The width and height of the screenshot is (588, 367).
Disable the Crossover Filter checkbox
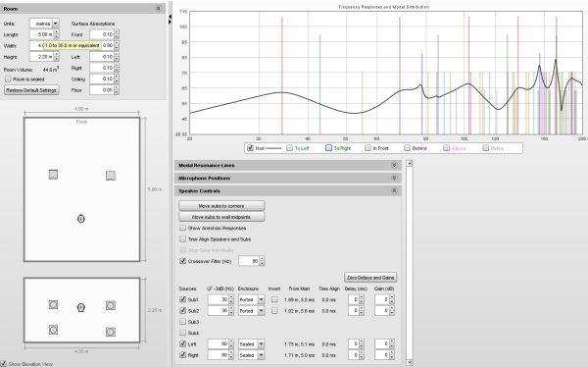[x=182, y=261]
